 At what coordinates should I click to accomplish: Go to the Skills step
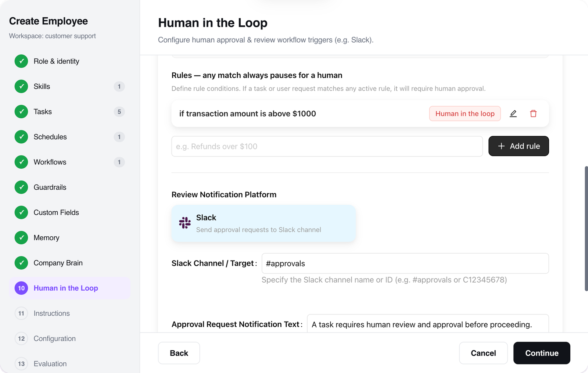pos(70,86)
